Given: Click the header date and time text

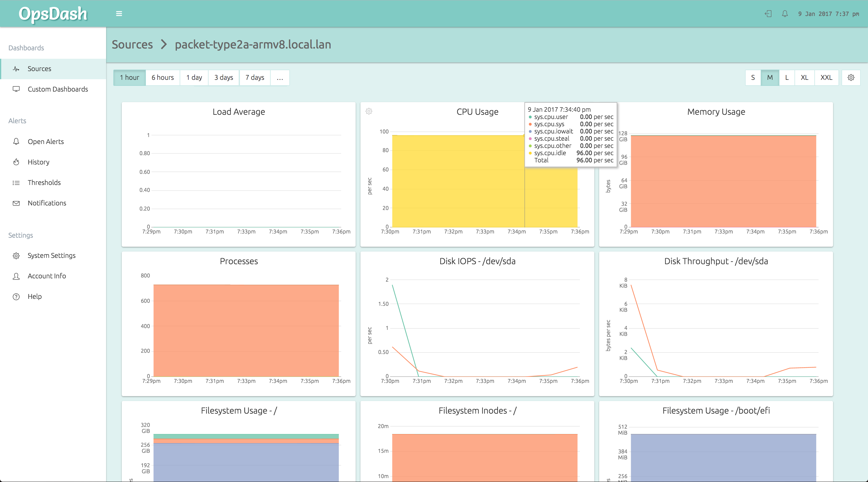Looking at the screenshot, I should 828,14.
